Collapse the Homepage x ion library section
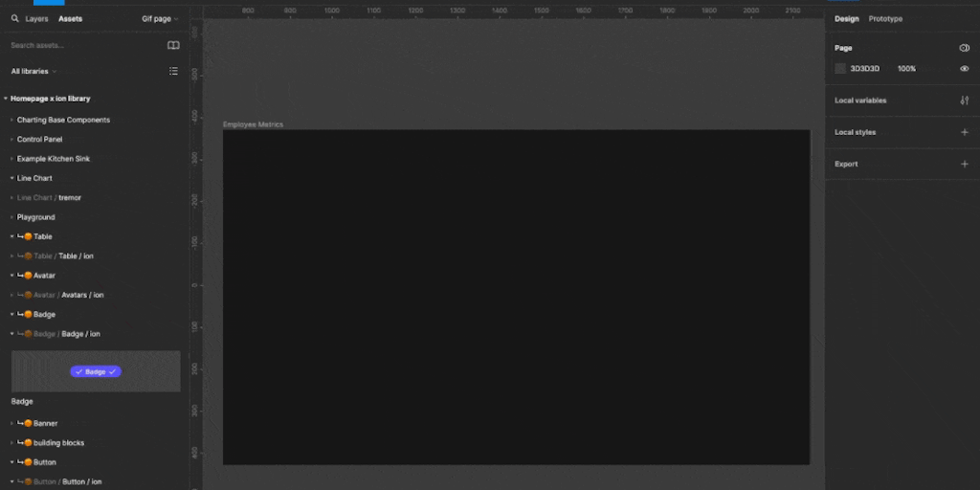The image size is (980, 490). (6, 99)
